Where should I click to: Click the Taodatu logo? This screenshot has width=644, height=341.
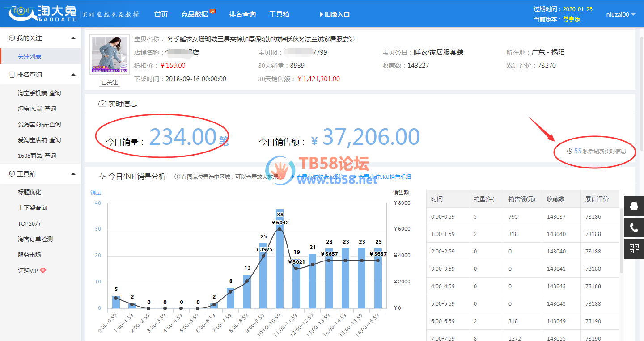tap(40, 14)
